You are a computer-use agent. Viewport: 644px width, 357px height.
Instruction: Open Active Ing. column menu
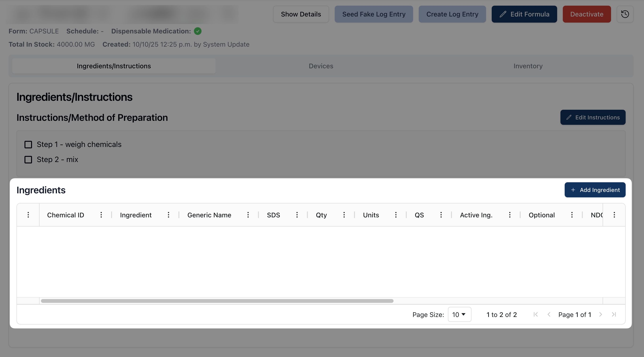click(510, 215)
